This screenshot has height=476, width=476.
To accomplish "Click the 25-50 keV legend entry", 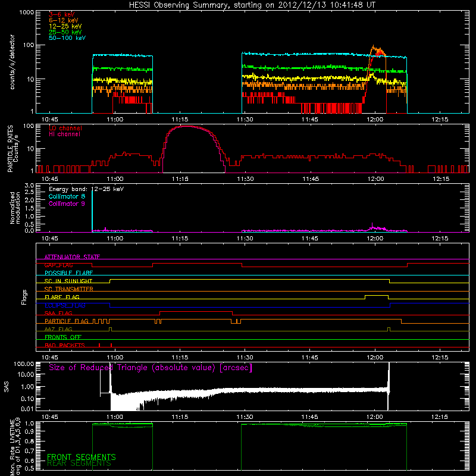I will click(65, 32).
